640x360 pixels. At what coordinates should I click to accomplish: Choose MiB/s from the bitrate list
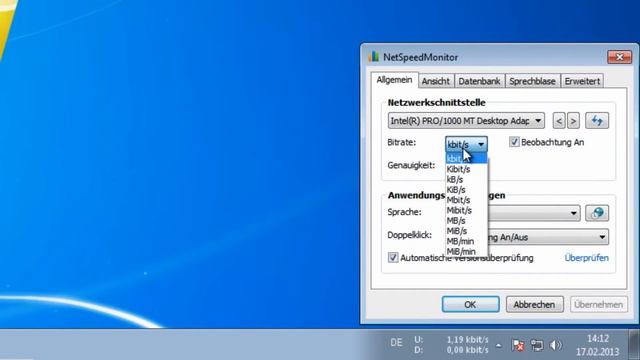(x=467, y=231)
